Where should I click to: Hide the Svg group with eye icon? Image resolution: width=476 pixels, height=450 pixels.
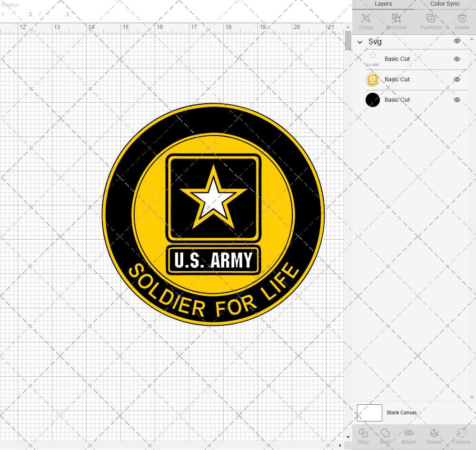457,41
